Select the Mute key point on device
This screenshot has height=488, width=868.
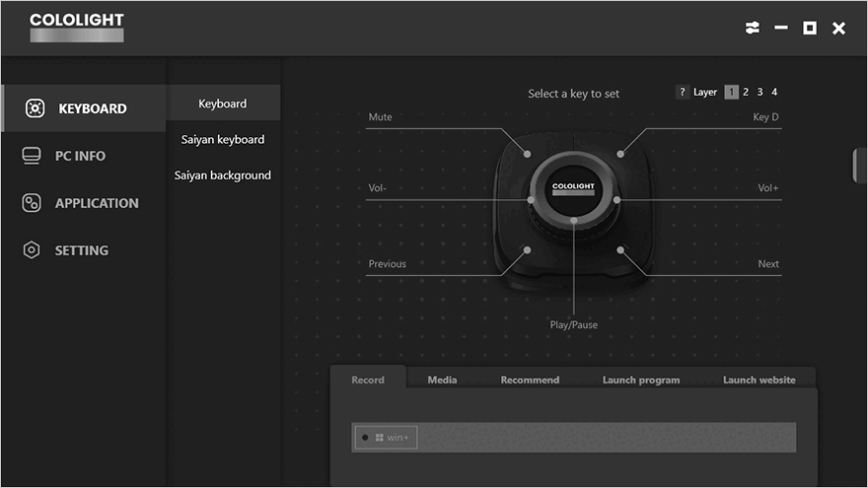(x=527, y=155)
